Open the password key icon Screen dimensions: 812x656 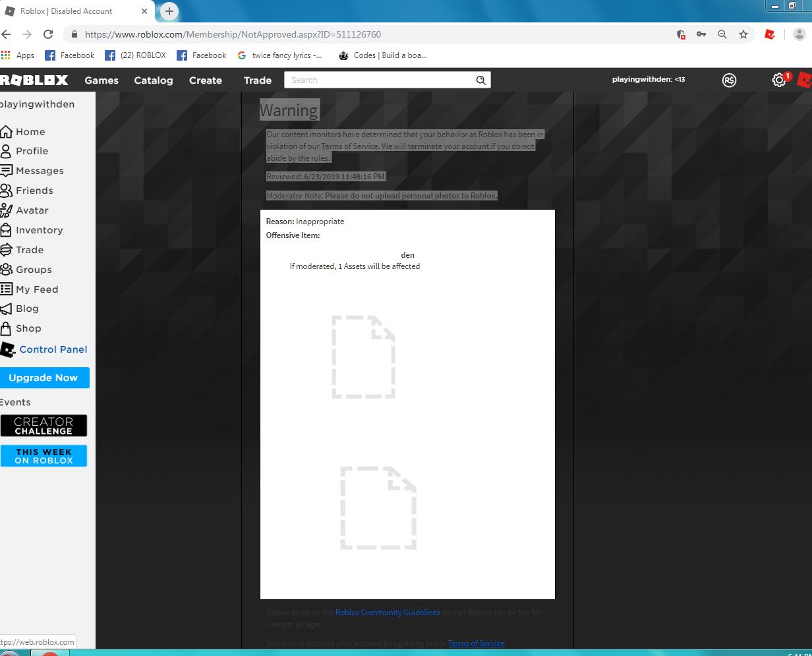[x=701, y=34]
